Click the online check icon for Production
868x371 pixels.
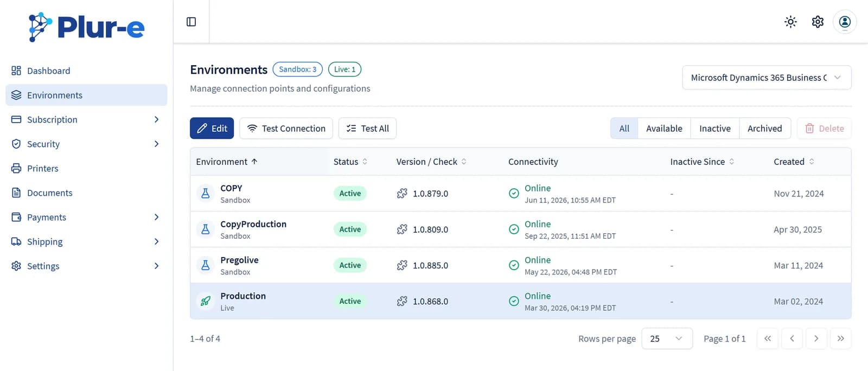(x=514, y=301)
